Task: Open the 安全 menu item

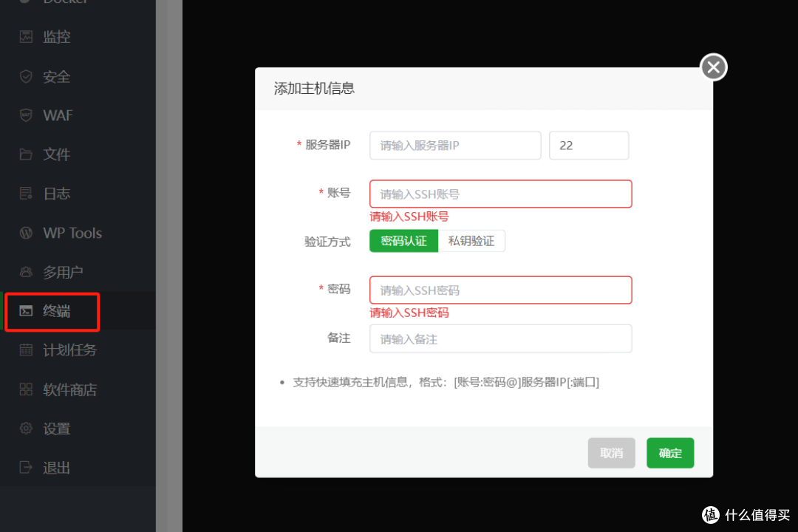Action: (x=78, y=76)
